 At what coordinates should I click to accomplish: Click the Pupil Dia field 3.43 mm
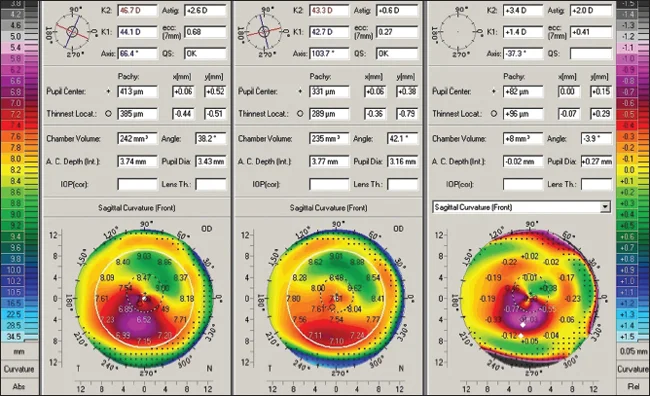[211, 161]
